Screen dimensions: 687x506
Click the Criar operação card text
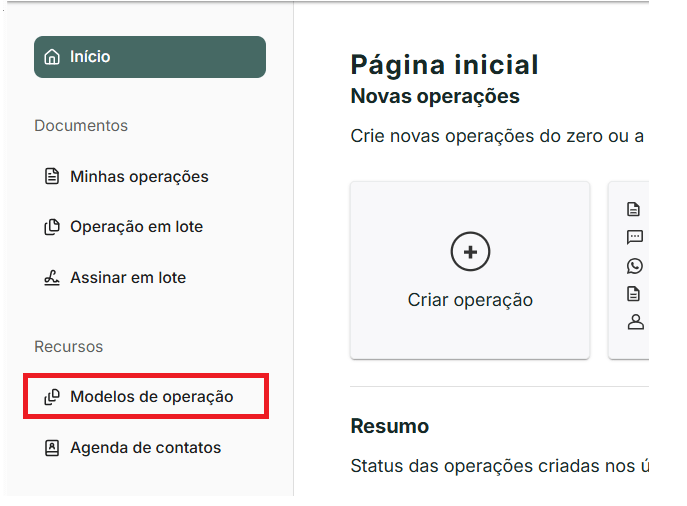pos(470,300)
